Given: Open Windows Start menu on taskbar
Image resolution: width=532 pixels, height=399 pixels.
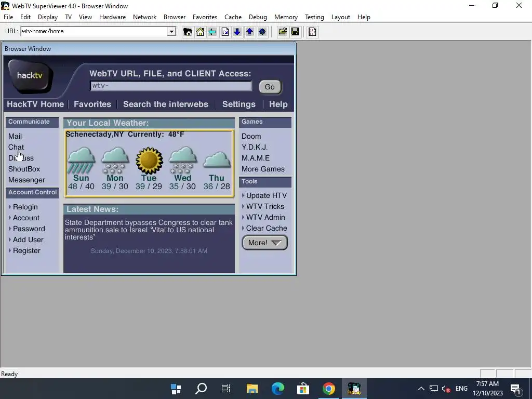Looking at the screenshot, I should click(176, 389).
